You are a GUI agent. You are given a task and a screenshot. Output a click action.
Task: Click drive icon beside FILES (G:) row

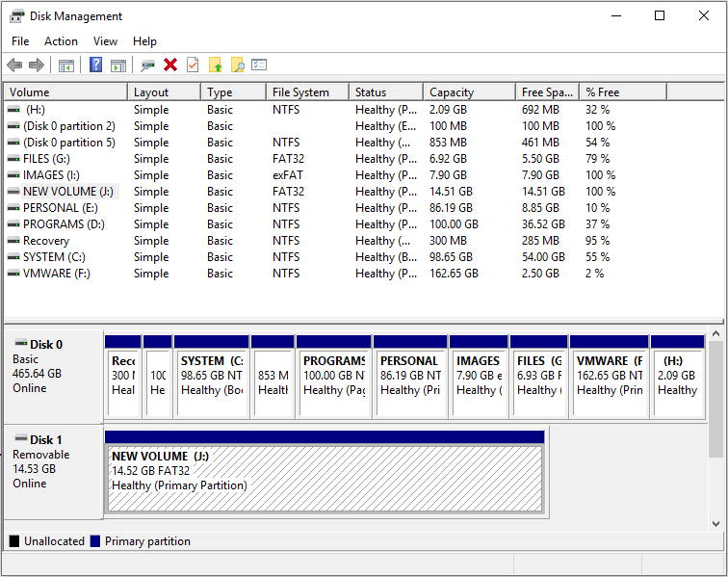[x=13, y=159]
